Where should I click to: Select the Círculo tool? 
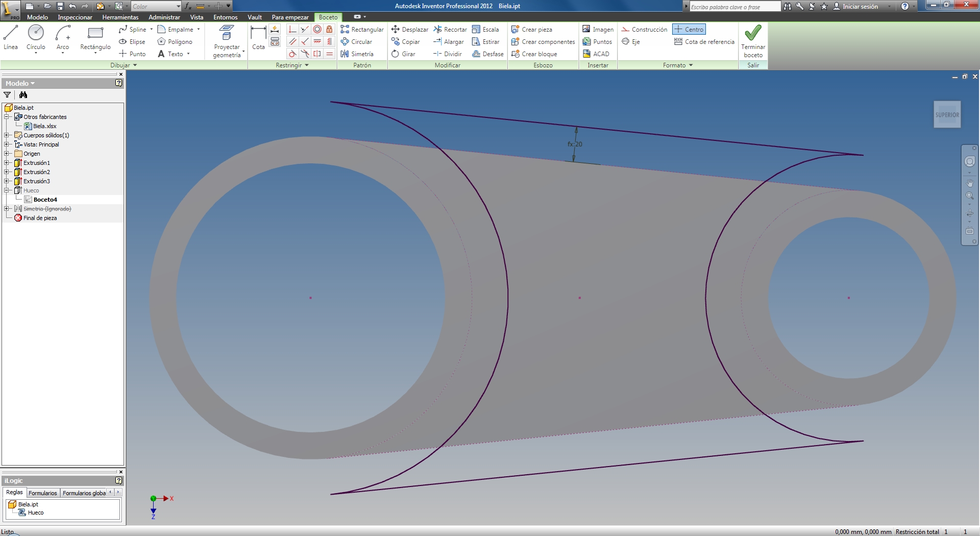pos(36,38)
